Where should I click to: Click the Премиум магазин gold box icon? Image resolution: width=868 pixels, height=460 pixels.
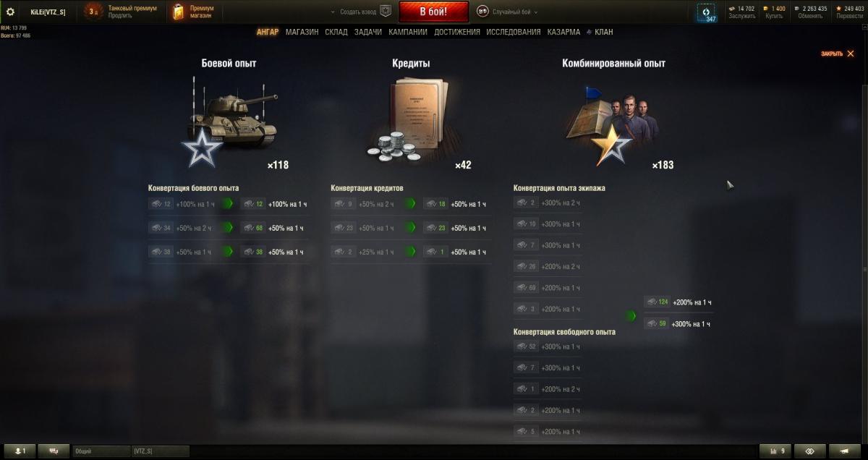178,12
